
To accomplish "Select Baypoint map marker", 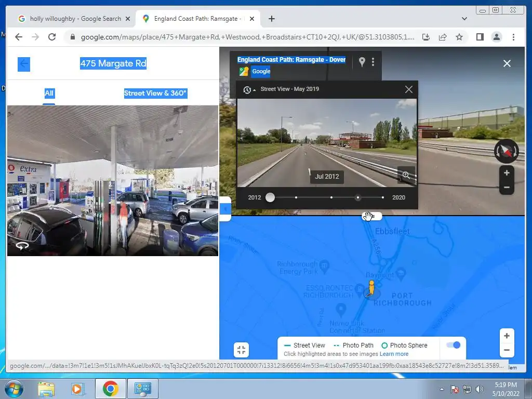I will (x=401, y=273).
